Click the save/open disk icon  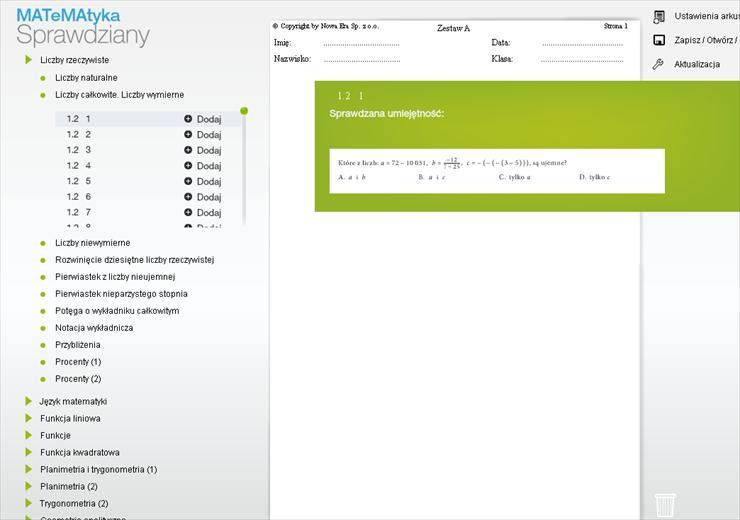click(659, 40)
